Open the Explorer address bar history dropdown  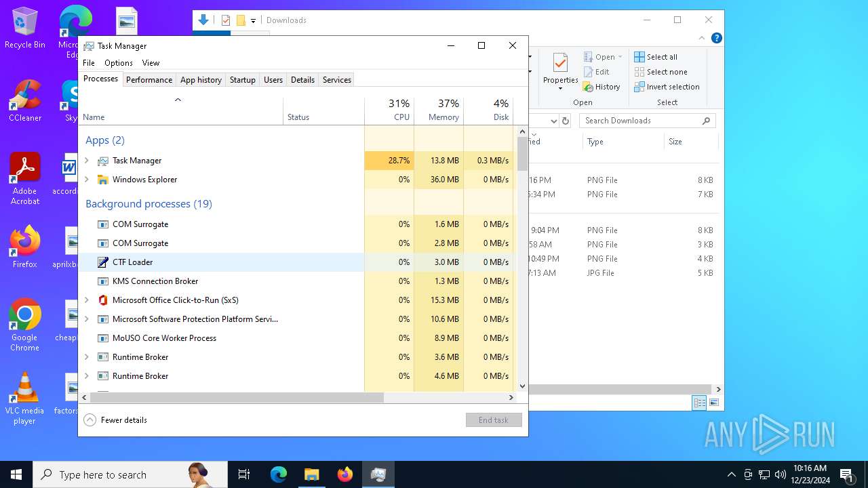553,121
